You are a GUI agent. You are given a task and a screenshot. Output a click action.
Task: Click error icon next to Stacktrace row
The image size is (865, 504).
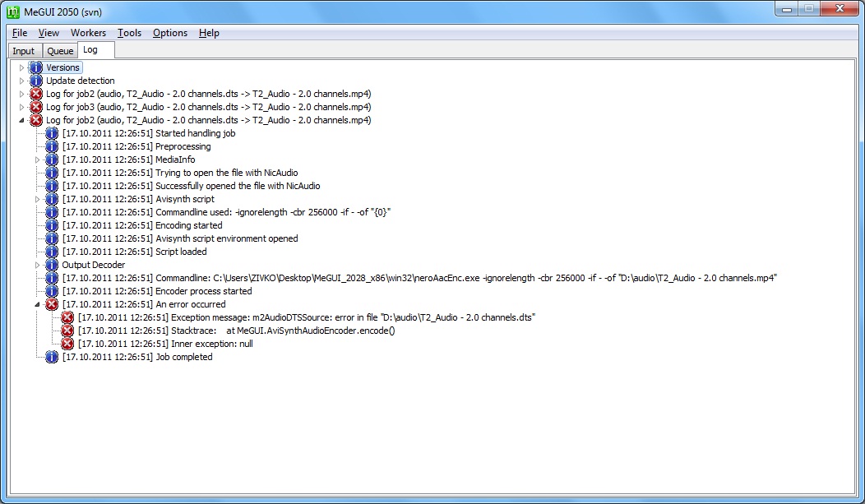coord(67,331)
